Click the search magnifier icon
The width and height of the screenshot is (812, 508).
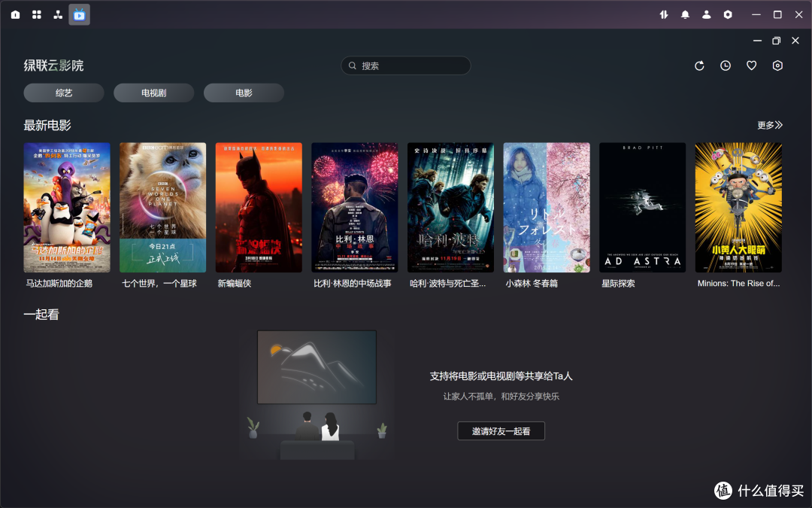[352, 65]
